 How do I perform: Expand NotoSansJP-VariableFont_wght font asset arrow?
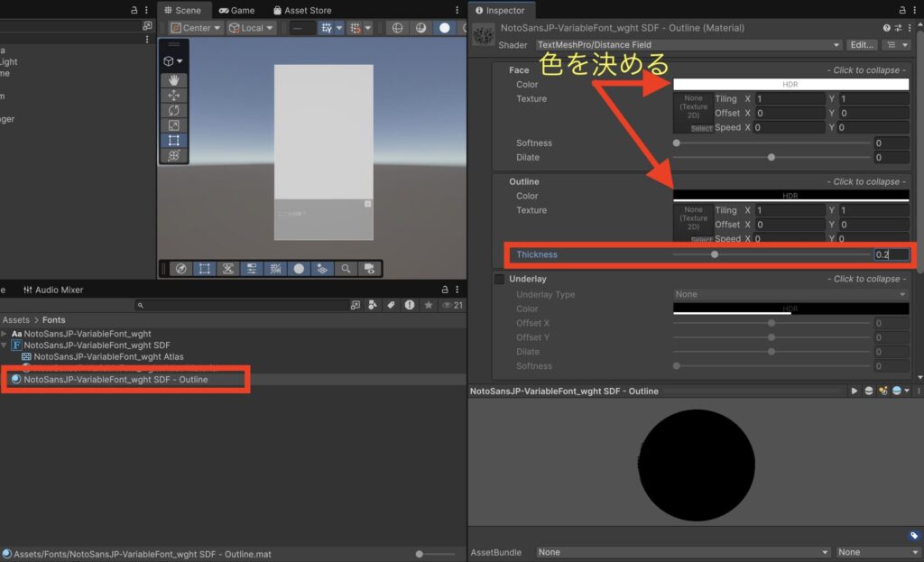(5, 334)
